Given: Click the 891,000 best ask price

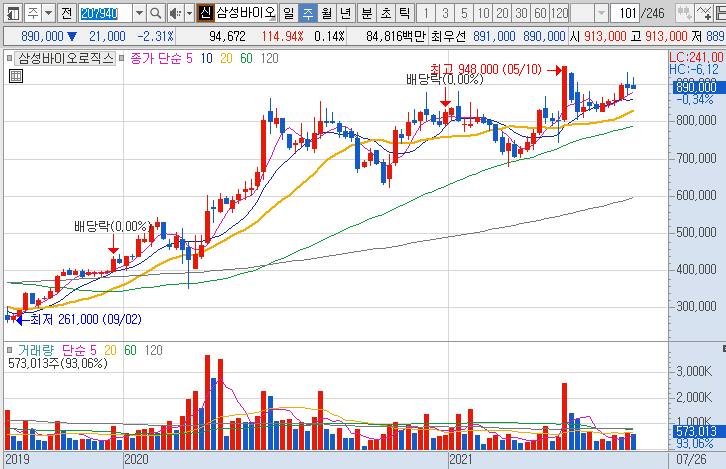Looking at the screenshot, I should pos(494,36).
